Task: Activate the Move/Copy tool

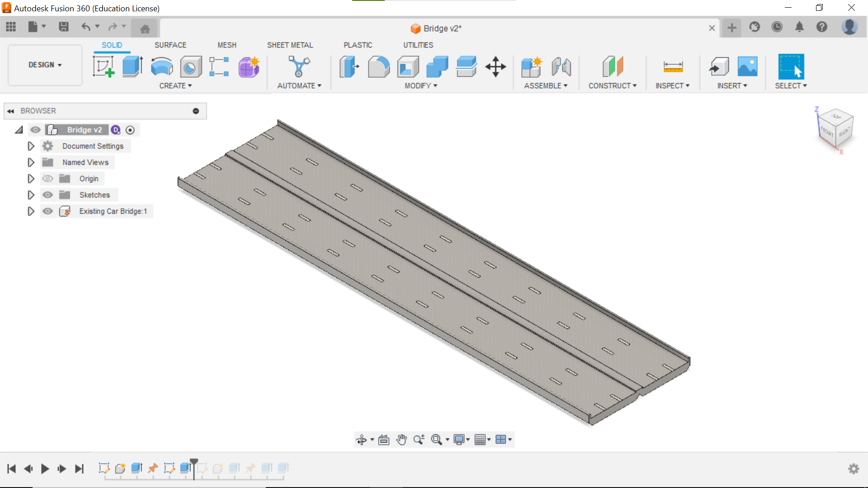Action: click(495, 67)
